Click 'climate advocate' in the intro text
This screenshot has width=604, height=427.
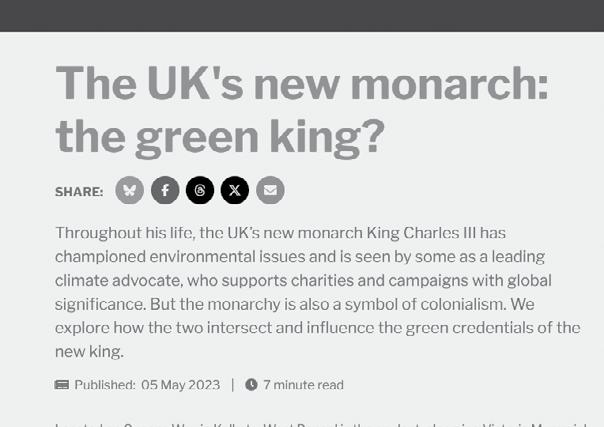pos(117,281)
